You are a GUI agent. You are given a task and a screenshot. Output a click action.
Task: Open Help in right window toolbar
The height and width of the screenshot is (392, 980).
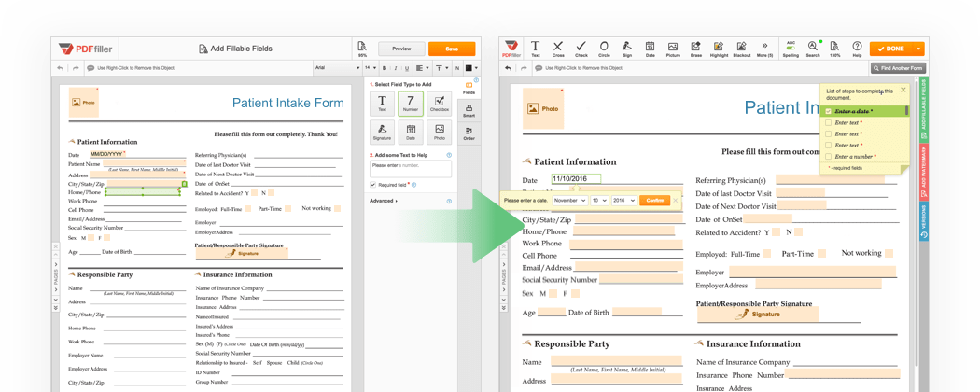(x=857, y=49)
